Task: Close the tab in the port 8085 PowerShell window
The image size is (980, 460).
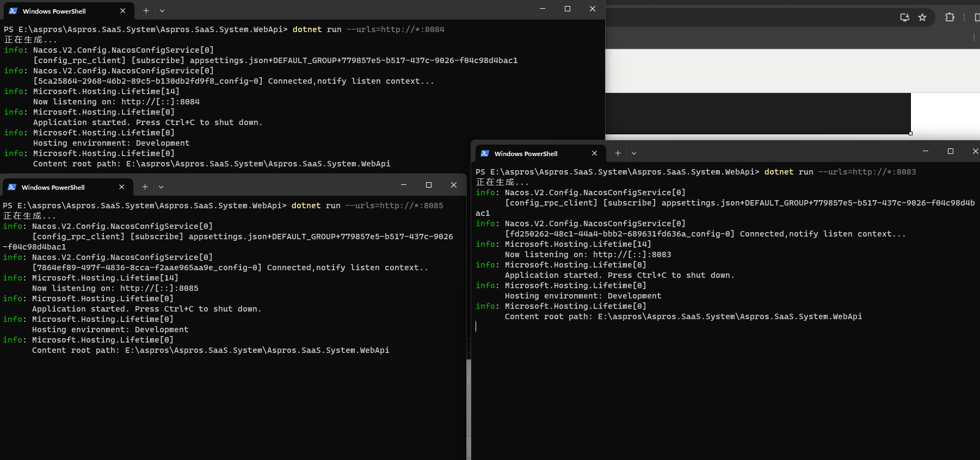Action: tap(122, 187)
